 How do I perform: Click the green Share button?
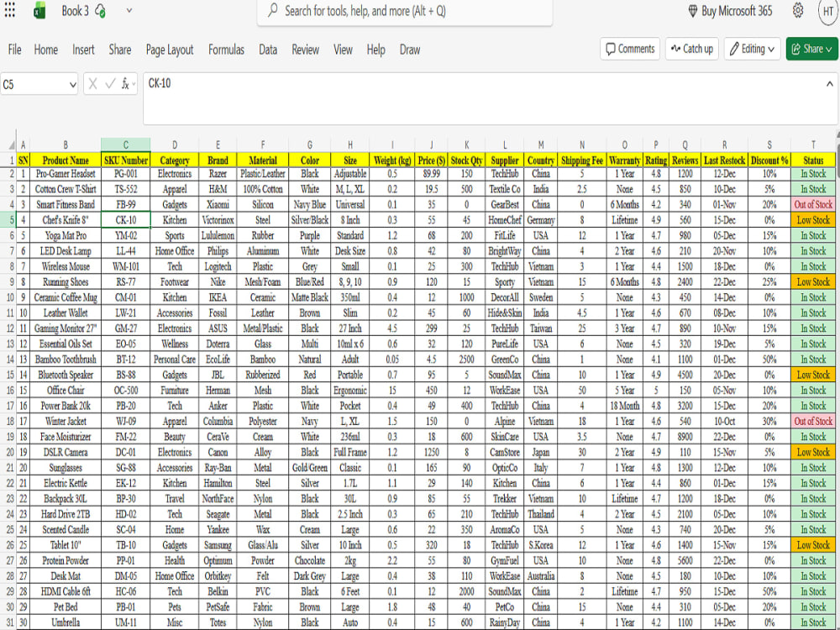[812, 49]
